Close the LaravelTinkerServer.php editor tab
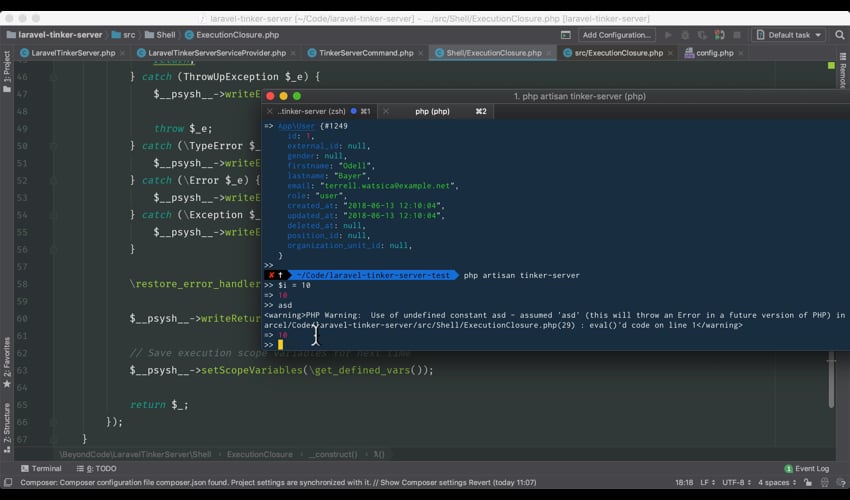This screenshot has width=850, height=500. [x=123, y=53]
